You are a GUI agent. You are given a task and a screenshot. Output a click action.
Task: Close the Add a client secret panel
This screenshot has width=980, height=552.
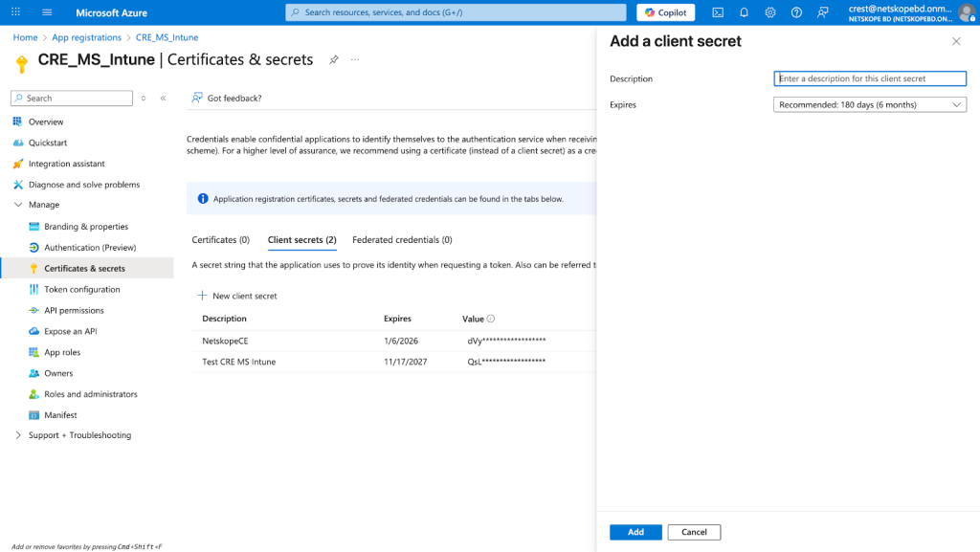click(956, 41)
